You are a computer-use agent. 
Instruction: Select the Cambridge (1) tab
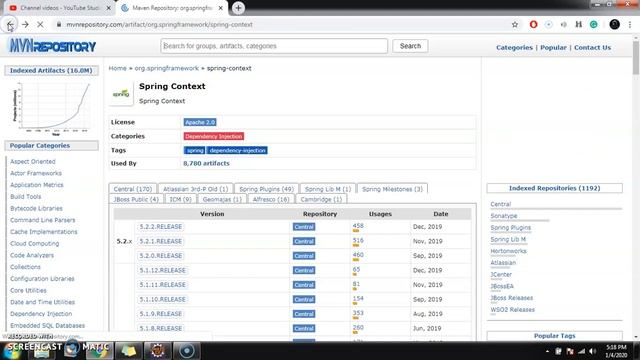tap(321, 199)
